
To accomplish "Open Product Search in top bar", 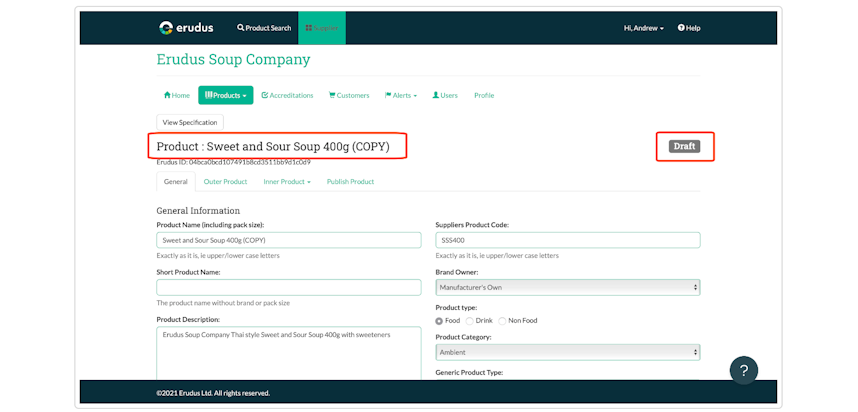I will [264, 28].
